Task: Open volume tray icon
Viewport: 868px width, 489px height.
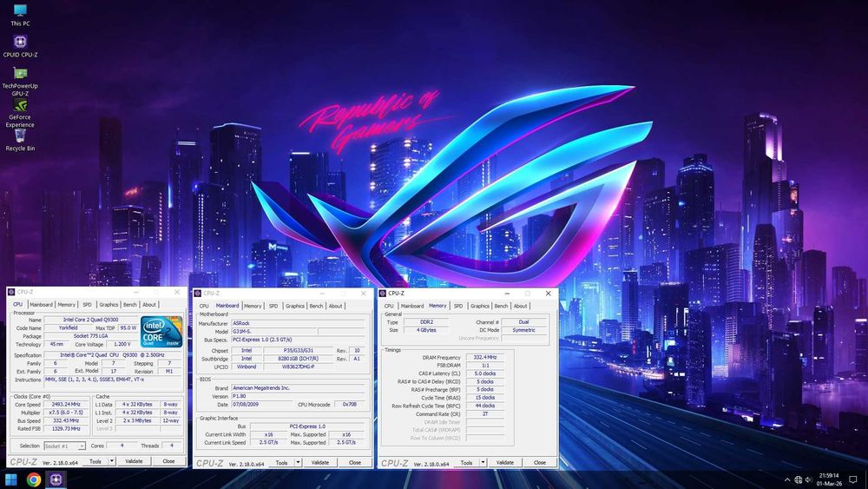Action: pyautogui.click(x=809, y=479)
